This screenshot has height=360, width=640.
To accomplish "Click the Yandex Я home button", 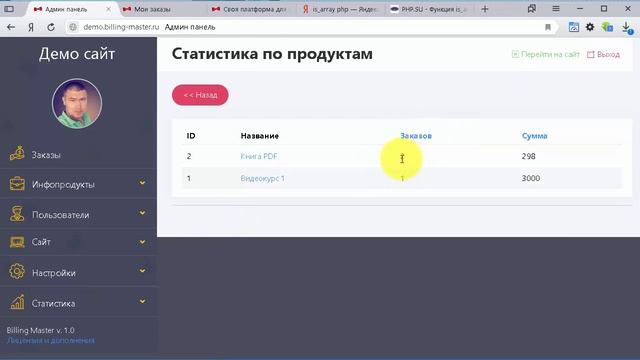I will pos(31,27).
